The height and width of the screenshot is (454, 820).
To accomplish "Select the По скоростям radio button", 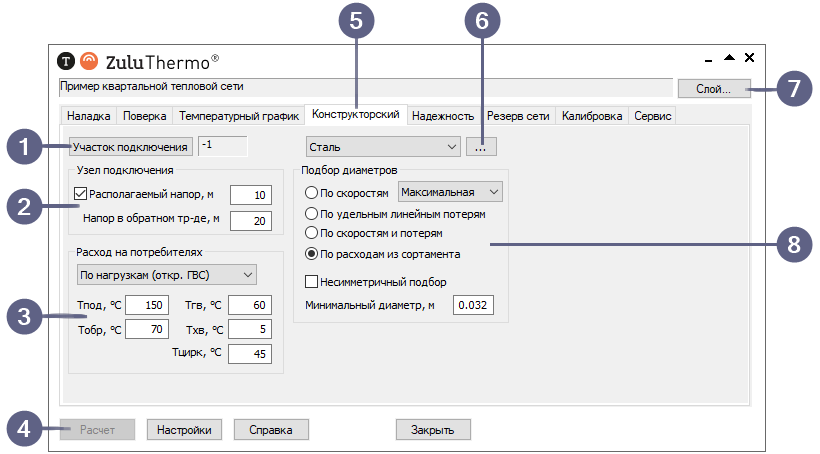I will (x=312, y=192).
